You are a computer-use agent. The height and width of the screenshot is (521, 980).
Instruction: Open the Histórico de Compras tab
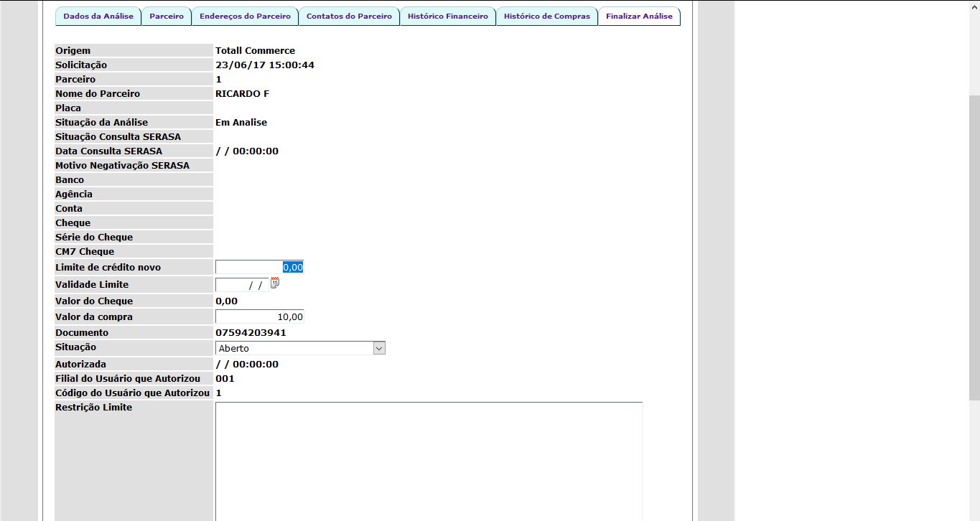[x=547, y=17]
